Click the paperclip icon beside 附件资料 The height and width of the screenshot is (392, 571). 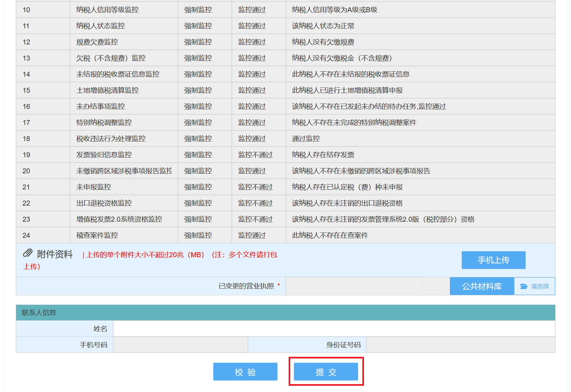coord(28,253)
